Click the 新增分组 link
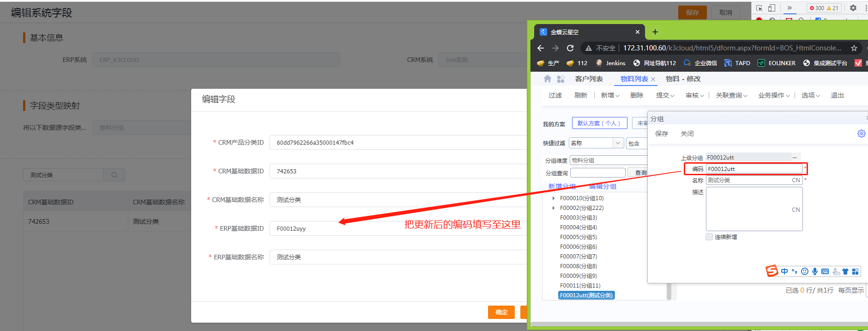 (562, 186)
